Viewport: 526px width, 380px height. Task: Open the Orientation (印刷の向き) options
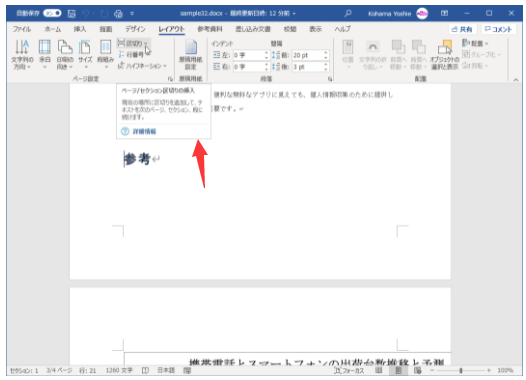65,54
